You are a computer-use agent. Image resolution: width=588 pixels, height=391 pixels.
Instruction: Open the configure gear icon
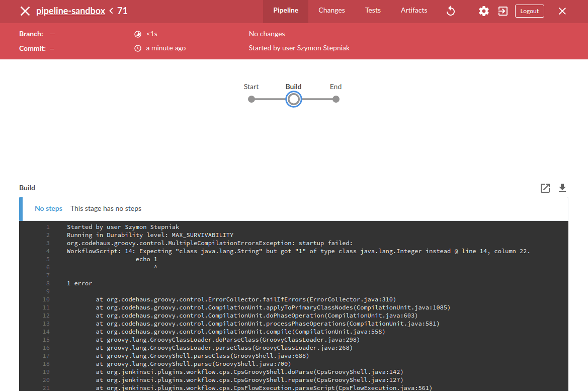pos(484,11)
